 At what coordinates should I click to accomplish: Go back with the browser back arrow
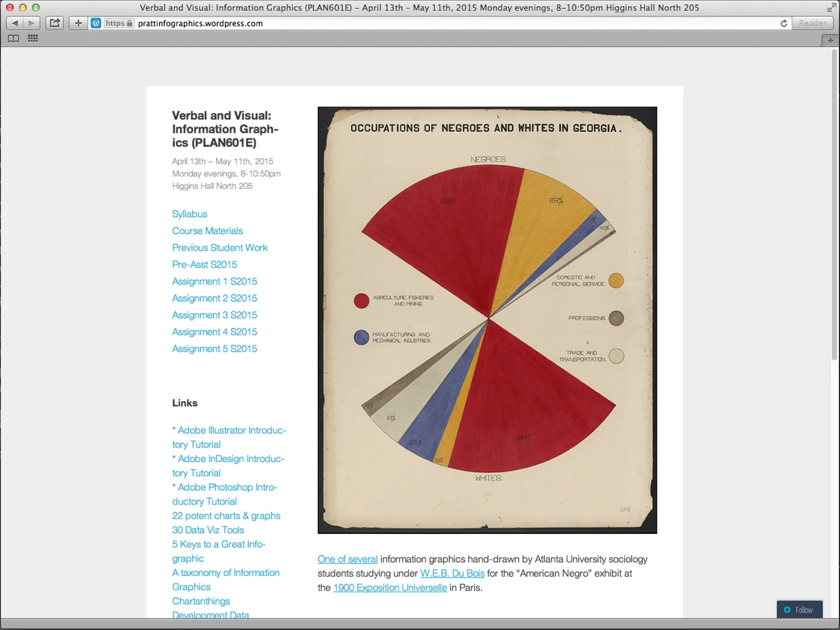14,23
